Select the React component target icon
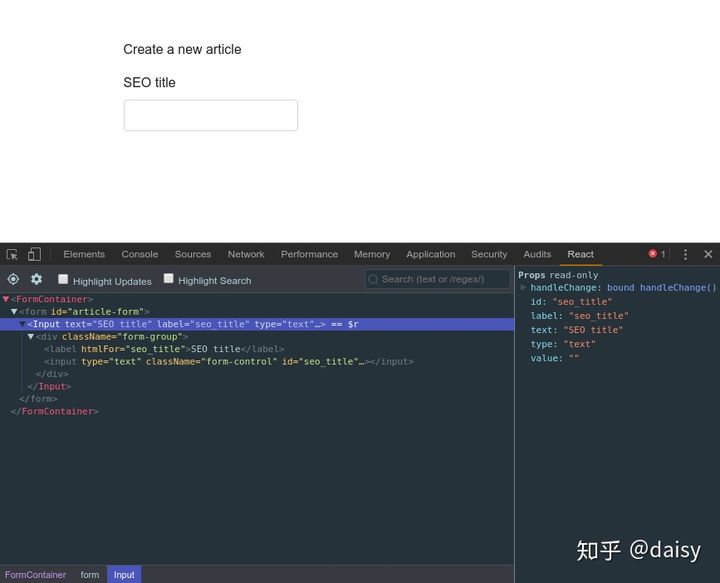 (13, 279)
